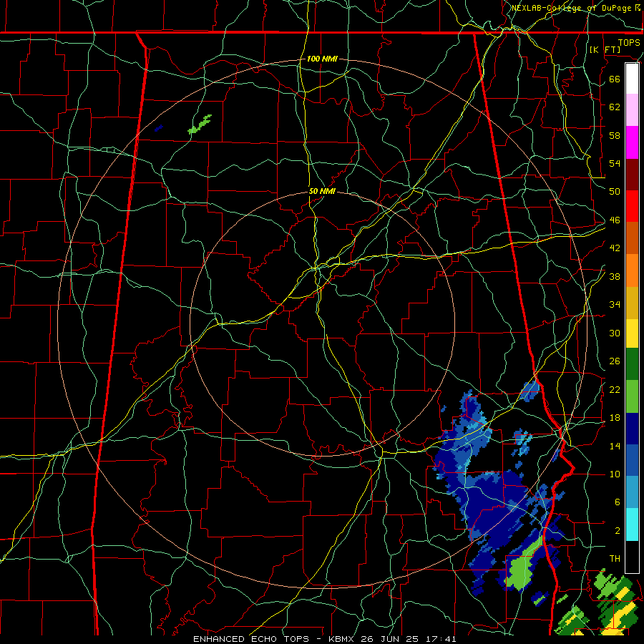Click the medium blue legend swatch

(x=632, y=460)
